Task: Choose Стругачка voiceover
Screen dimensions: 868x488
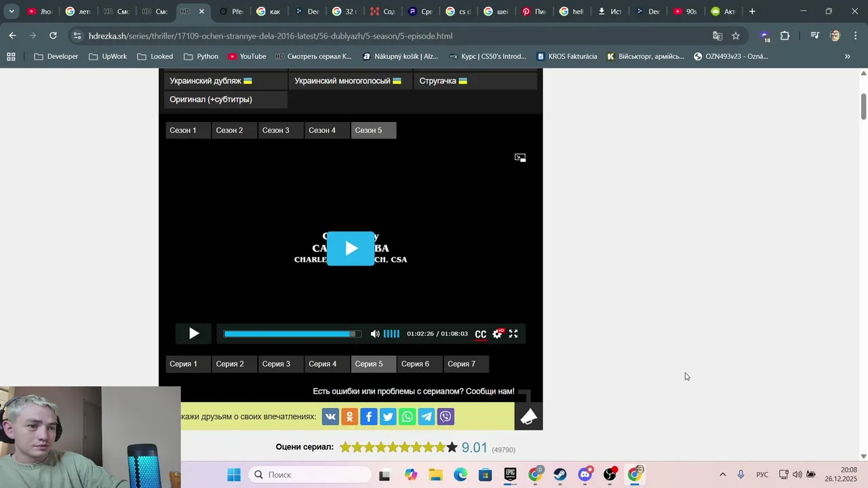Action: point(475,81)
